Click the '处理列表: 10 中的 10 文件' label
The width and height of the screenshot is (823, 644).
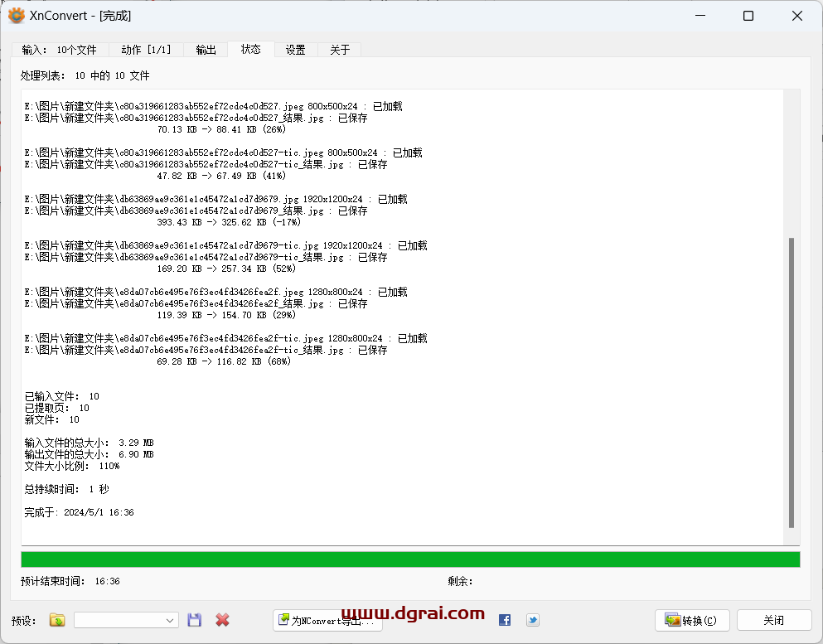coord(85,75)
